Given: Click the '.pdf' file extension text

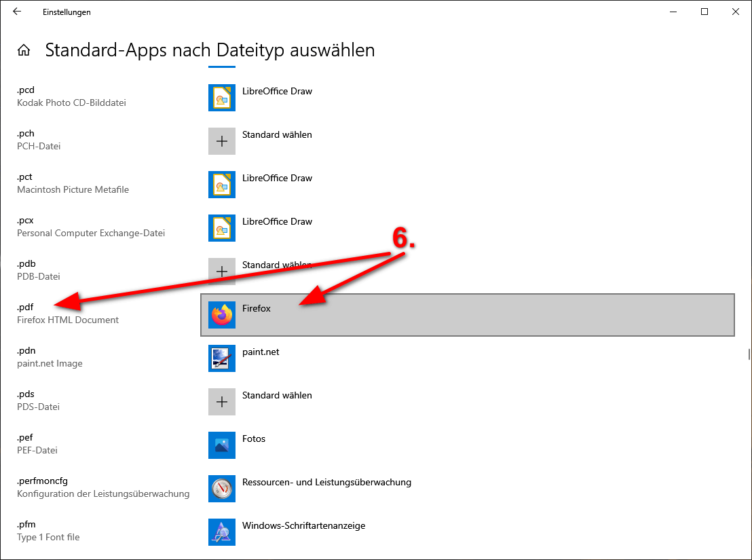Looking at the screenshot, I should (25, 307).
